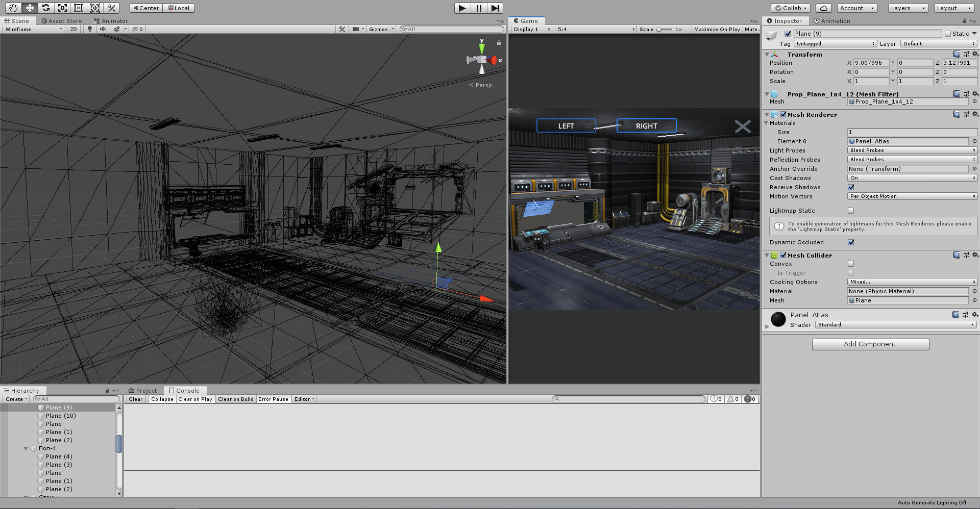Select the custom editor tools icon
Image resolution: width=980 pixels, height=509 pixels.
click(x=111, y=8)
